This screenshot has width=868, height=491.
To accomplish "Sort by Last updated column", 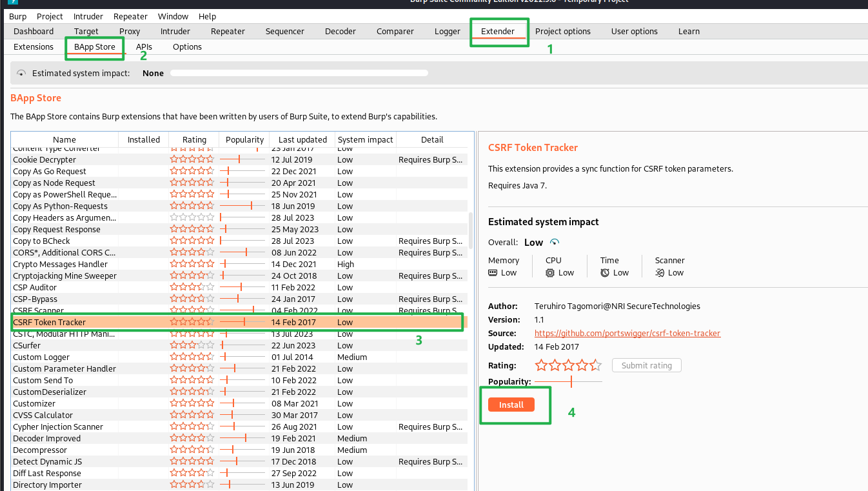I will pos(302,139).
